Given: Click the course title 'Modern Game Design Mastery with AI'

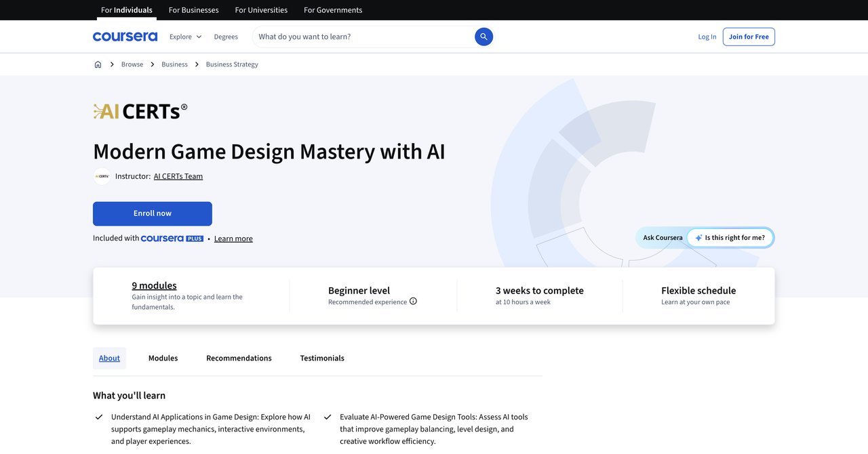Looking at the screenshot, I should [269, 151].
